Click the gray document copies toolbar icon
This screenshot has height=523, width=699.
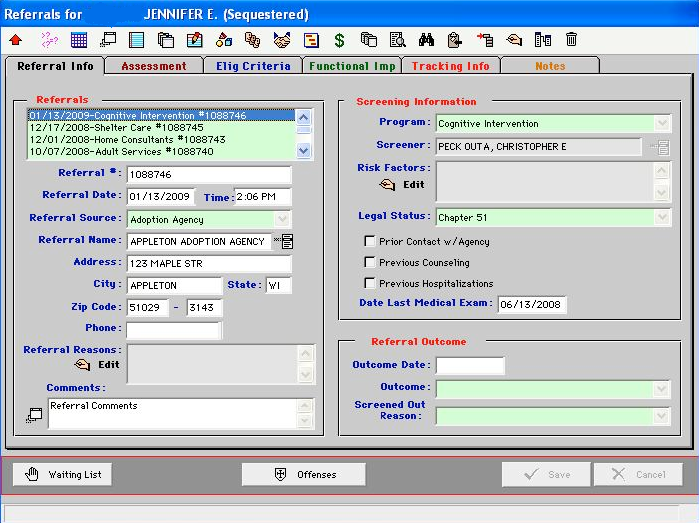369,40
